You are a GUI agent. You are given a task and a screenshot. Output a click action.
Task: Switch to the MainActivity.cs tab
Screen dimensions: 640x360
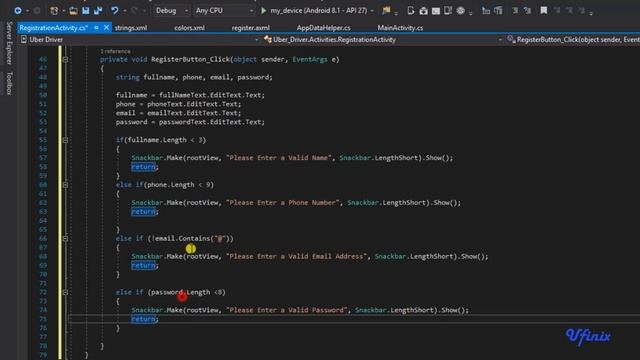point(400,28)
